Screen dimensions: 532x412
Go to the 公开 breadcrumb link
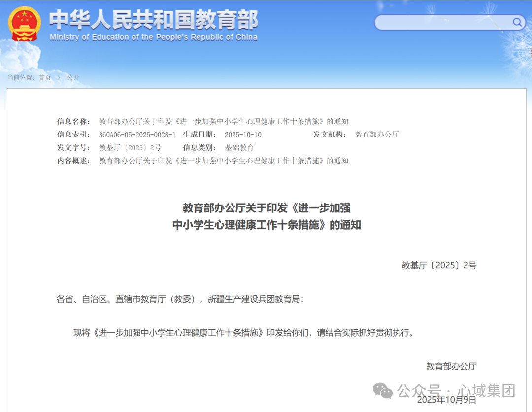click(x=73, y=78)
